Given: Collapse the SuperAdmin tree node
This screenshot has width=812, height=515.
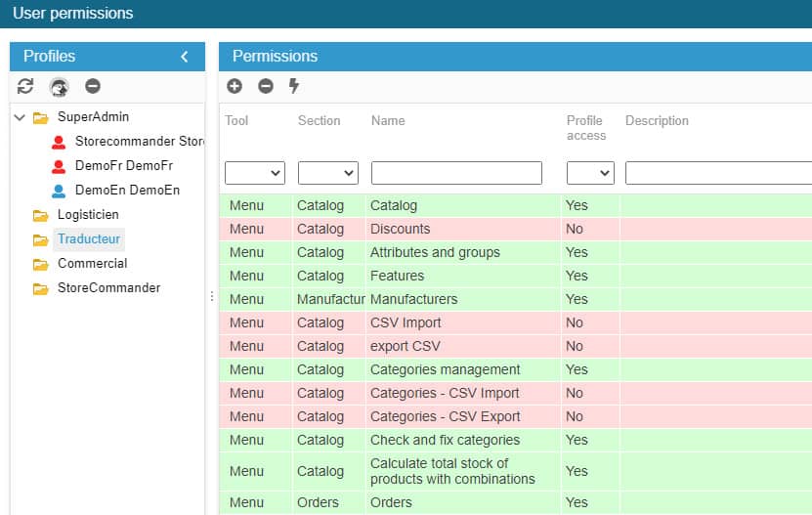Looking at the screenshot, I should (20, 117).
